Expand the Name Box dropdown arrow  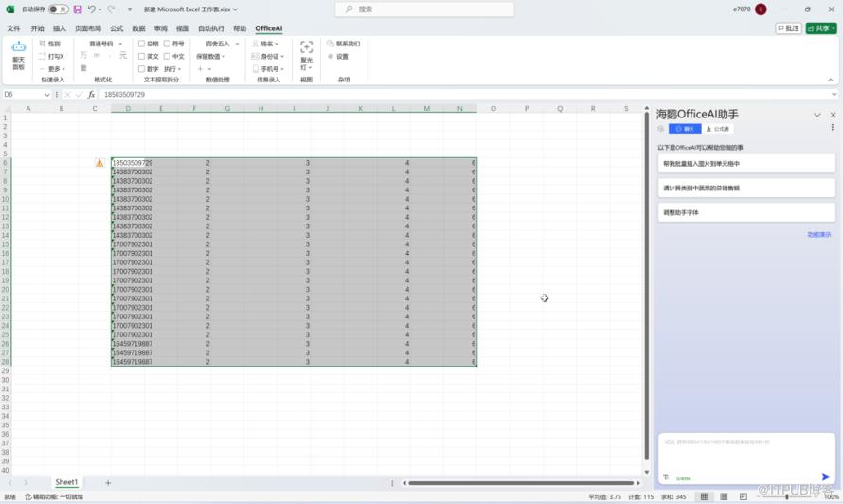[47, 95]
